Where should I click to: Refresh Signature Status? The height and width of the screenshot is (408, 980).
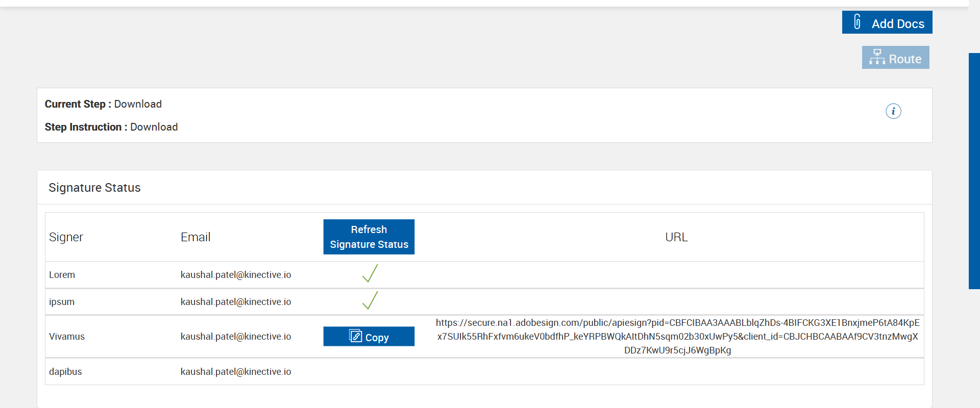point(369,237)
